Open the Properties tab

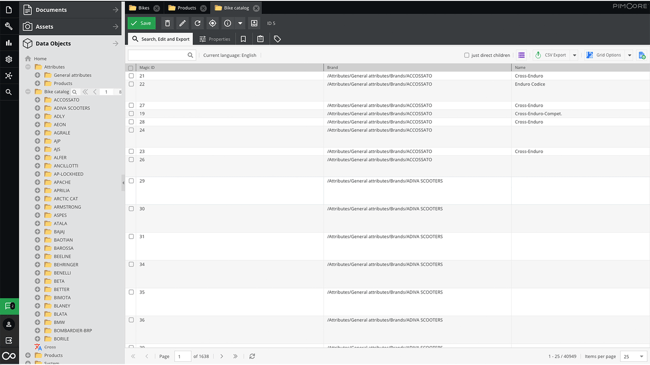215,39
